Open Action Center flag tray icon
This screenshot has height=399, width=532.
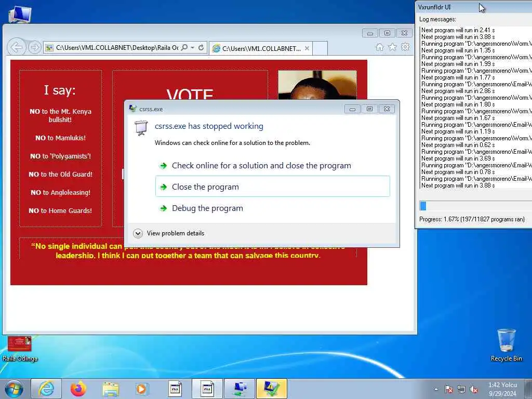[448, 390]
